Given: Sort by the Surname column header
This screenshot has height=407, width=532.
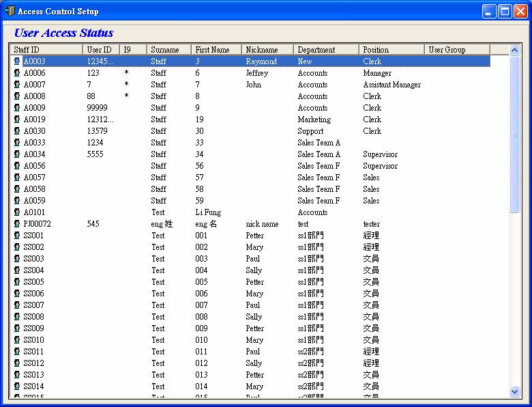Looking at the screenshot, I should [x=169, y=50].
